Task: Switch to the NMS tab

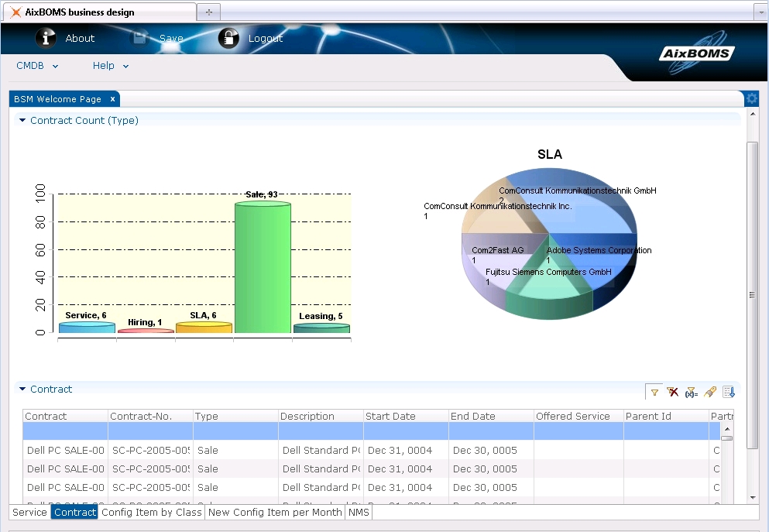Action: [x=359, y=513]
